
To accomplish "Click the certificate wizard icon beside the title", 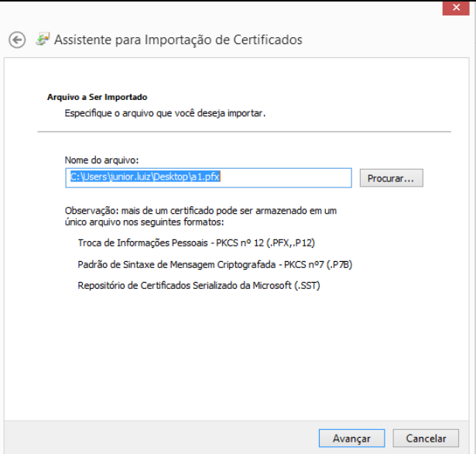I will 43,39.
